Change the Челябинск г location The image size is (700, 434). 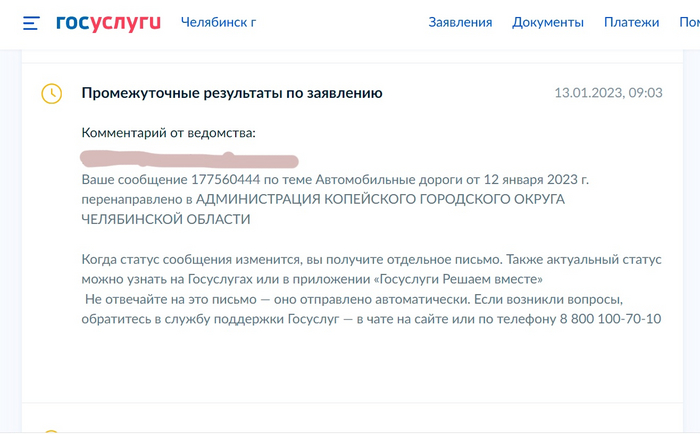[218, 22]
